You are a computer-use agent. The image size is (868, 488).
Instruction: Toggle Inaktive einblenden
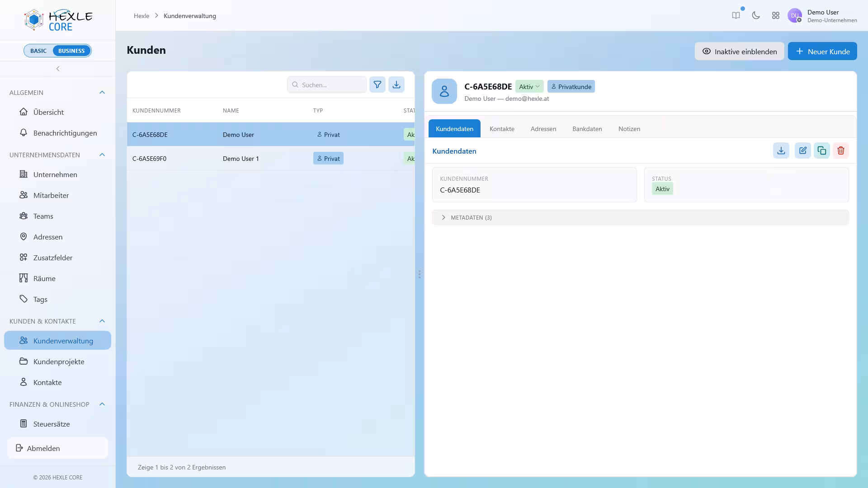click(739, 51)
